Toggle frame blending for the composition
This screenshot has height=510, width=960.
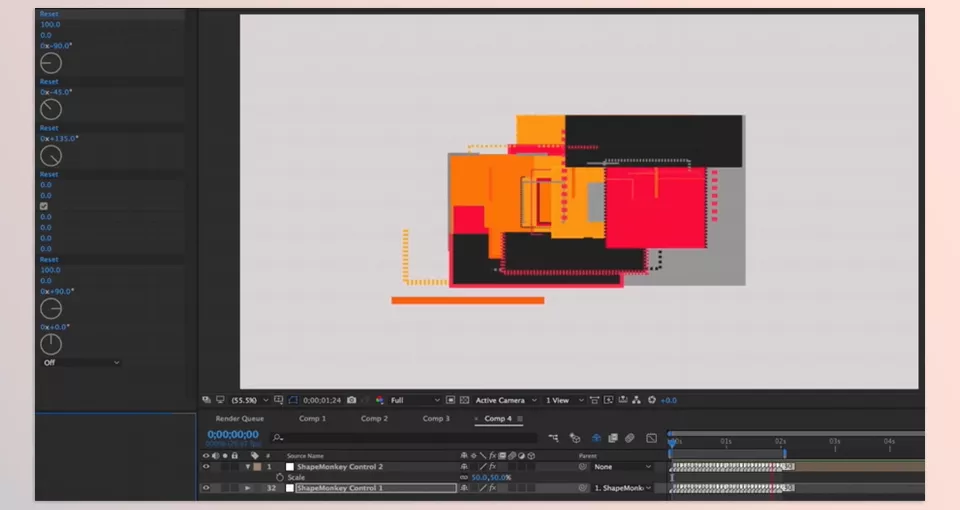[x=613, y=438]
